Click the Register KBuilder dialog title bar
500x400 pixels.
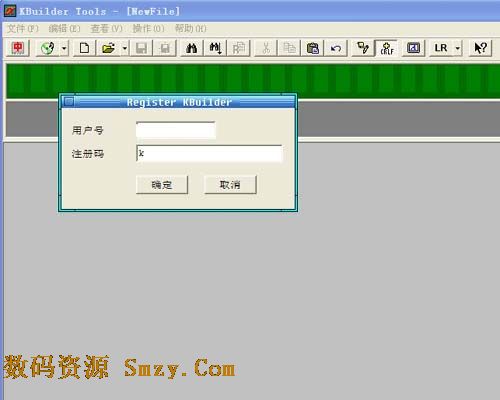click(x=178, y=102)
